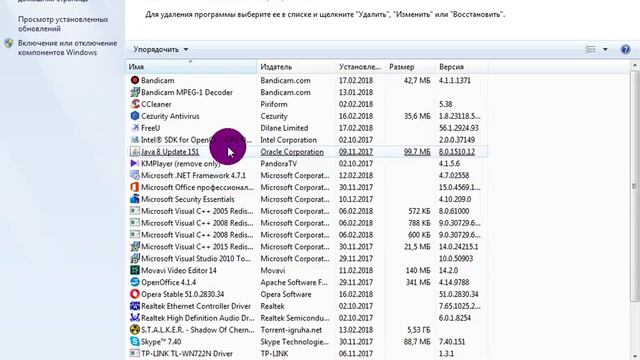Click the KMPlayer icon
This screenshot has height=360, width=640.
(135, 163)
